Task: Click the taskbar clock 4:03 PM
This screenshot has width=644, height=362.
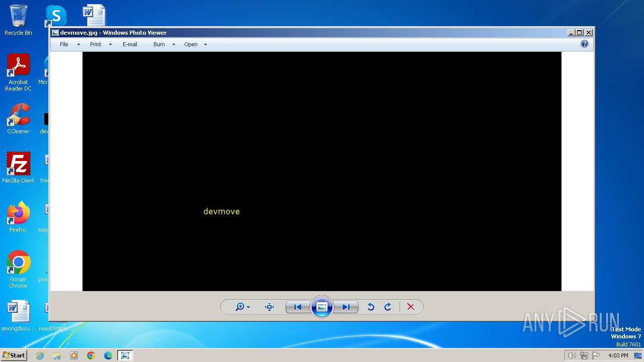Action: pos(618,355)
